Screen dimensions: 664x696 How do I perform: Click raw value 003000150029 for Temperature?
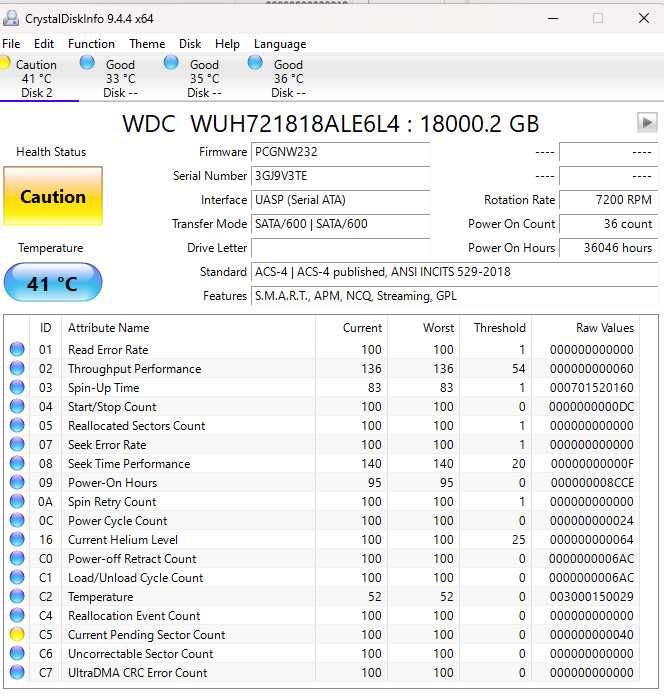coord(592,597)
